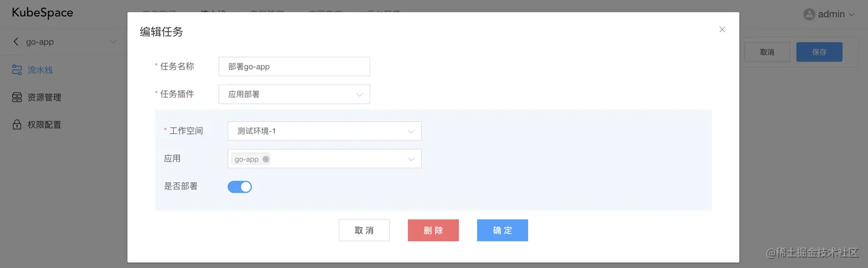
Task: Expand the go-app project selector chevron in sidebar
Action: click(113, 41)
